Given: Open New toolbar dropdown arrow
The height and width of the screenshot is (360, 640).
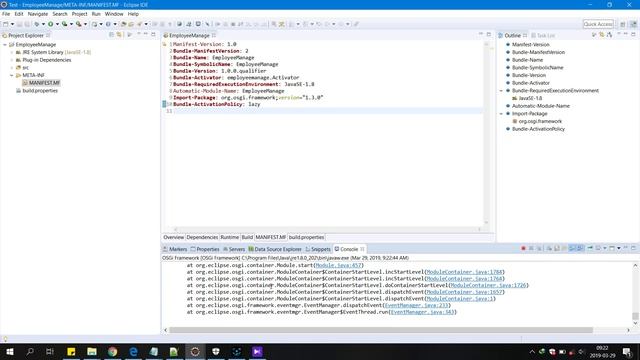Looking at the screenshot, I should pyautogui.click(x=12, y=24).
